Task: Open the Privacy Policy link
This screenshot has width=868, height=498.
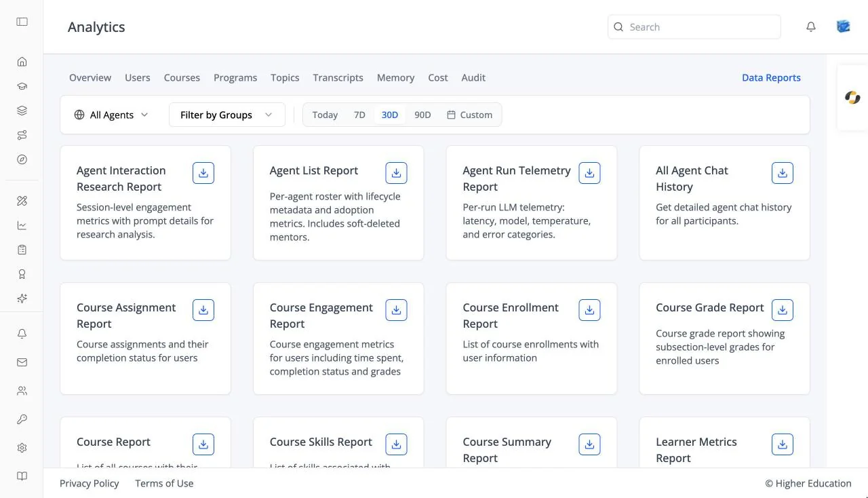Action: [x=90, y=483]
